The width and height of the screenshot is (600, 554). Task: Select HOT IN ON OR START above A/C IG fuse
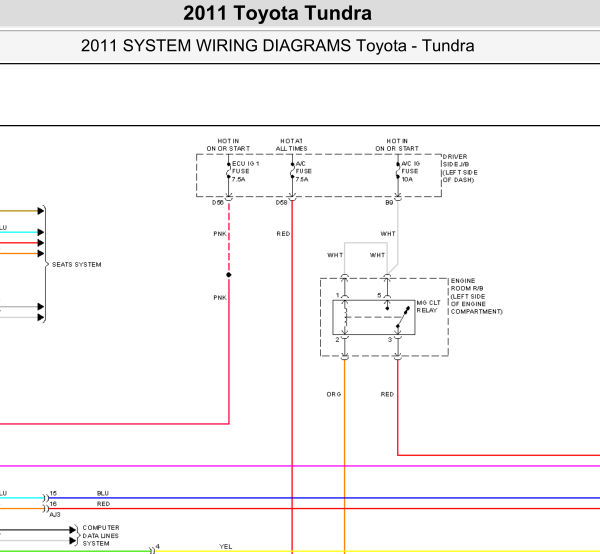click(x=397, y=145)
